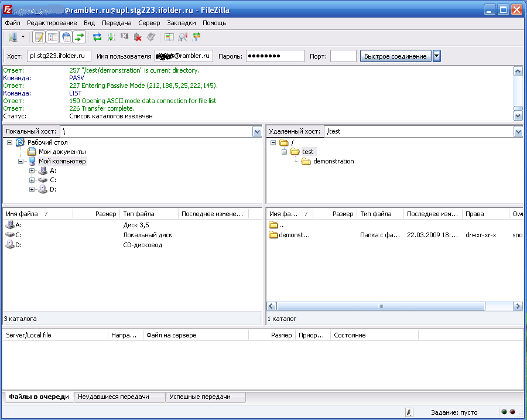Expand drive C: in the local tree

pyautogui.click(x=32, y=180)
